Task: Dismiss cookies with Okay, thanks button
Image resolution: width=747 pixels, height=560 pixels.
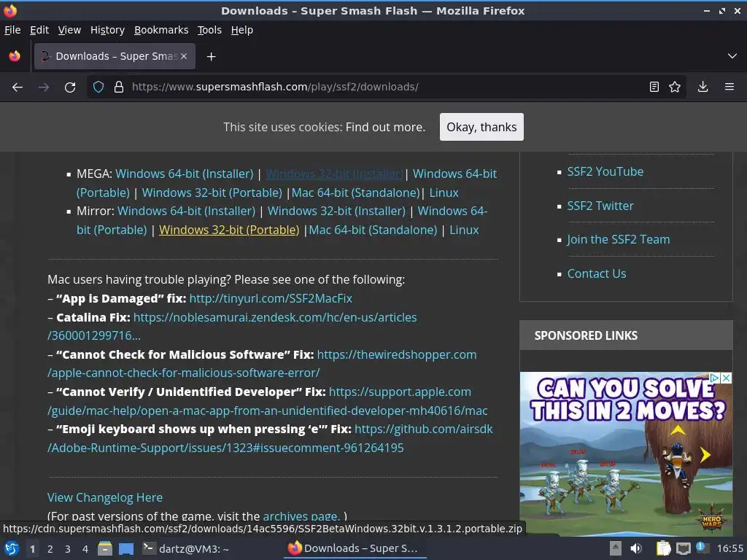Action: pyautogui.click(x=481, y=127)
